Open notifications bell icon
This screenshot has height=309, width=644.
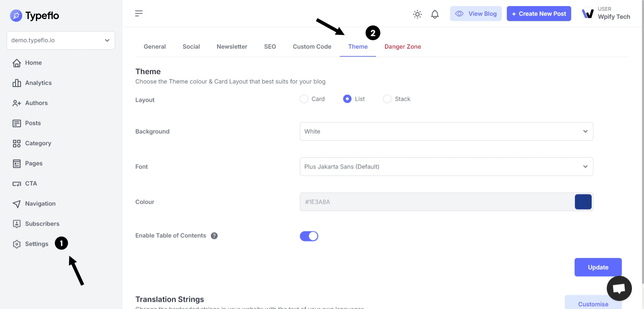point(435,14)
